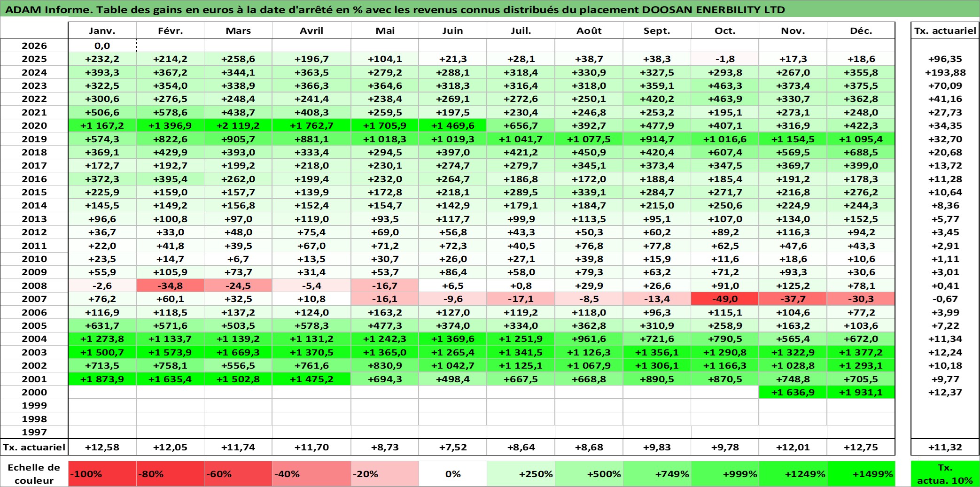The width and height of the screenshot is (980, 487).
Task: Select the actuarial rate +193,88
Action: coord(945,72)
